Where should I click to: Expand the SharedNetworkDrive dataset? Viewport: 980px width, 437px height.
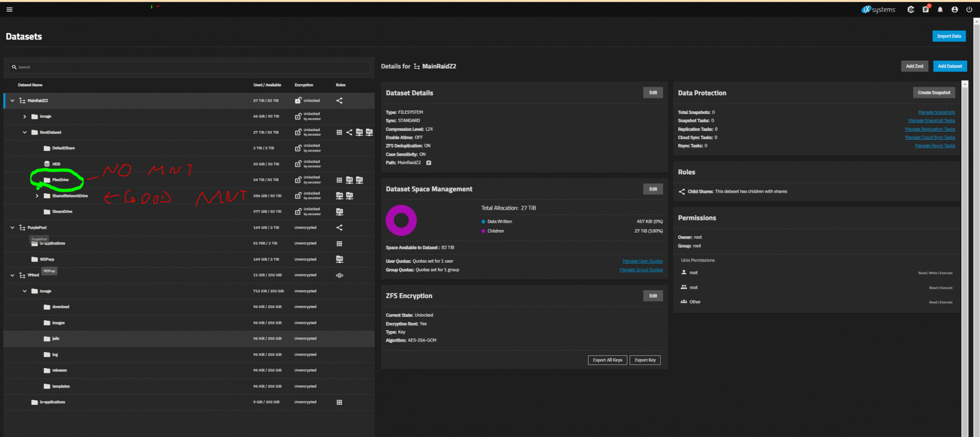[x=37, y=196]
